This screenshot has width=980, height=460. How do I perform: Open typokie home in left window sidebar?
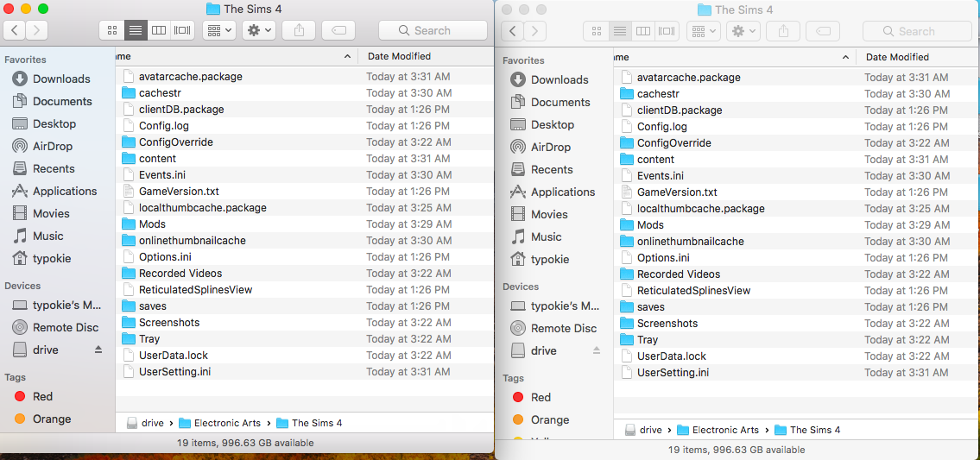pos(41,258)
